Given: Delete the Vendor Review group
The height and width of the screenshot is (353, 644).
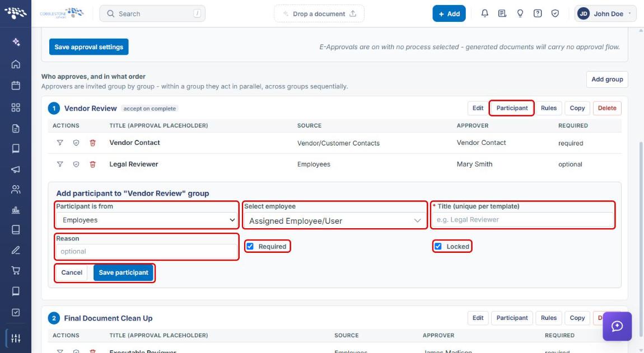Looking at the screenshot, I should [x=606, y=108].
